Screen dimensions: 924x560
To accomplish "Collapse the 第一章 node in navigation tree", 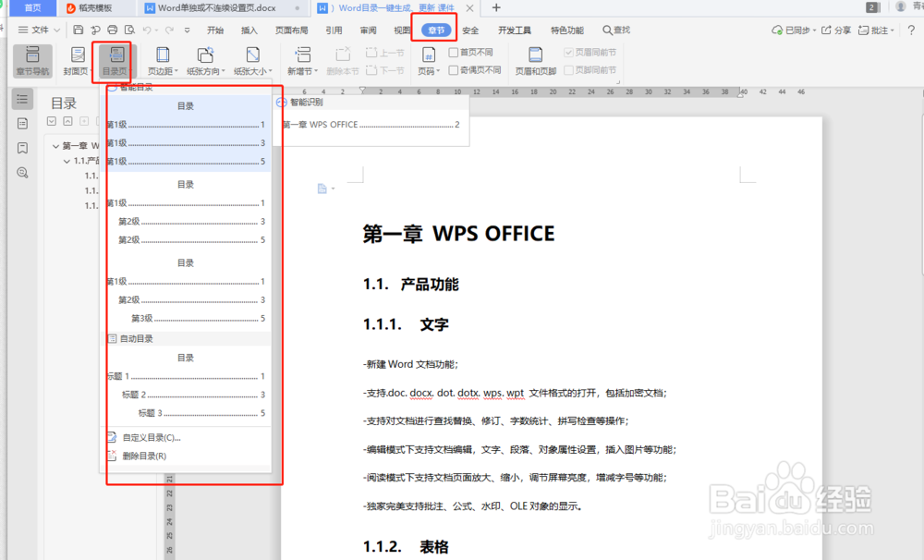I will point(55,146).
